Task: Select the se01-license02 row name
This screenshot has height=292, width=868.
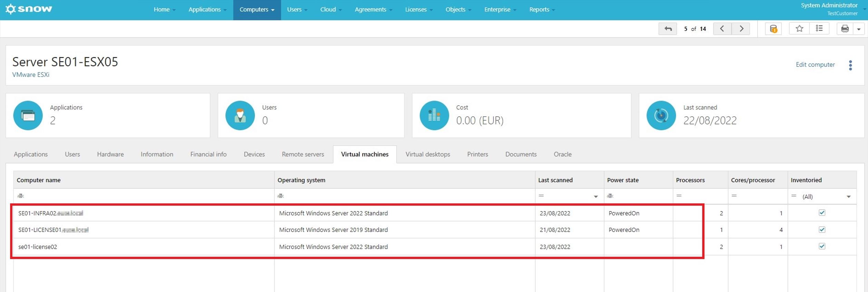Action: pos(38,247)
